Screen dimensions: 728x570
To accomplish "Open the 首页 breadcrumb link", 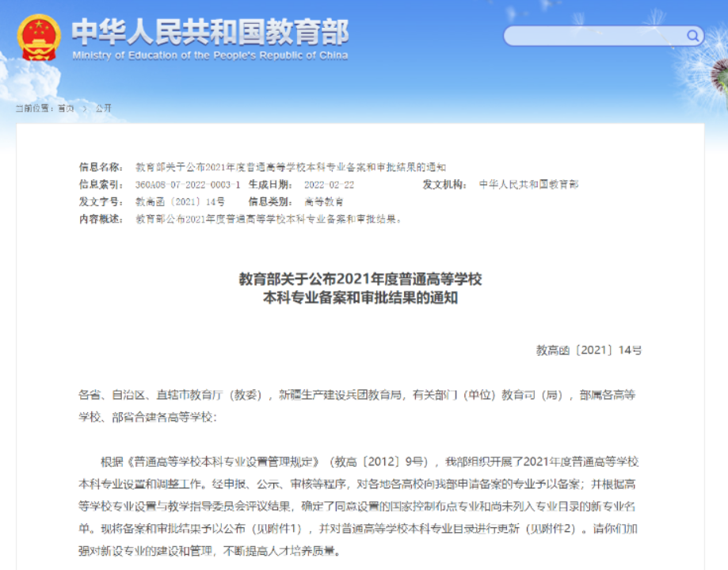I will tap(66, 109).
